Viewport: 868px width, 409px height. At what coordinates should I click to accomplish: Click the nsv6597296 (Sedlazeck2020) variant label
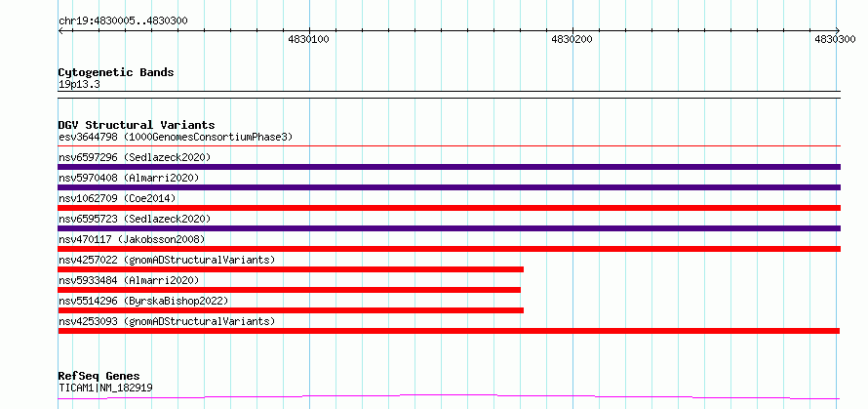point(135,157)
